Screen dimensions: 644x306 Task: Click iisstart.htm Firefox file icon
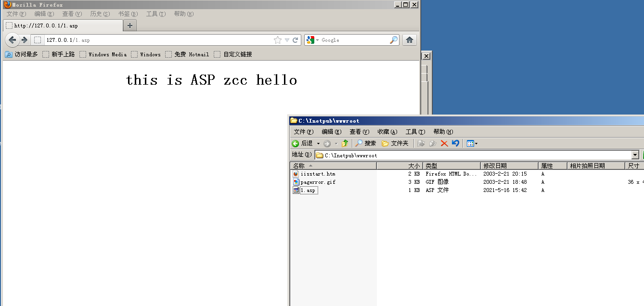tap(296, 174)
